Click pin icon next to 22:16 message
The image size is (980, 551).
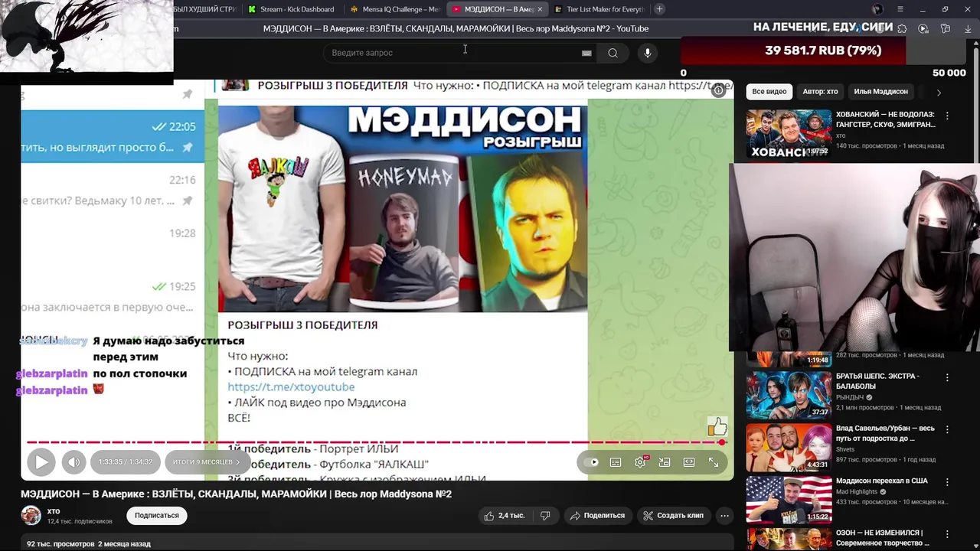(188, 201)
